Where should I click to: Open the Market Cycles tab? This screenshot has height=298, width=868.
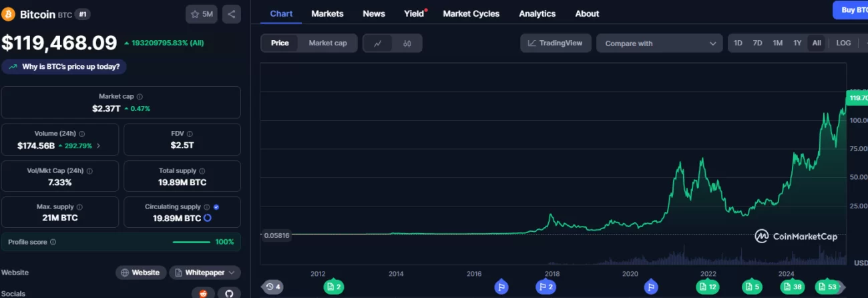click(x=471, y=13)
